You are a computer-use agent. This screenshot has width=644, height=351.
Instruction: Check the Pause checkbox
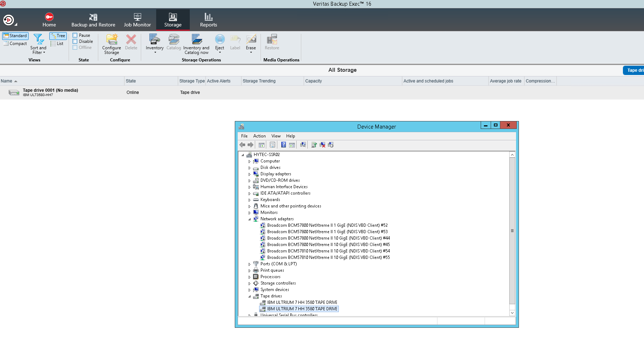pos(75,35)
